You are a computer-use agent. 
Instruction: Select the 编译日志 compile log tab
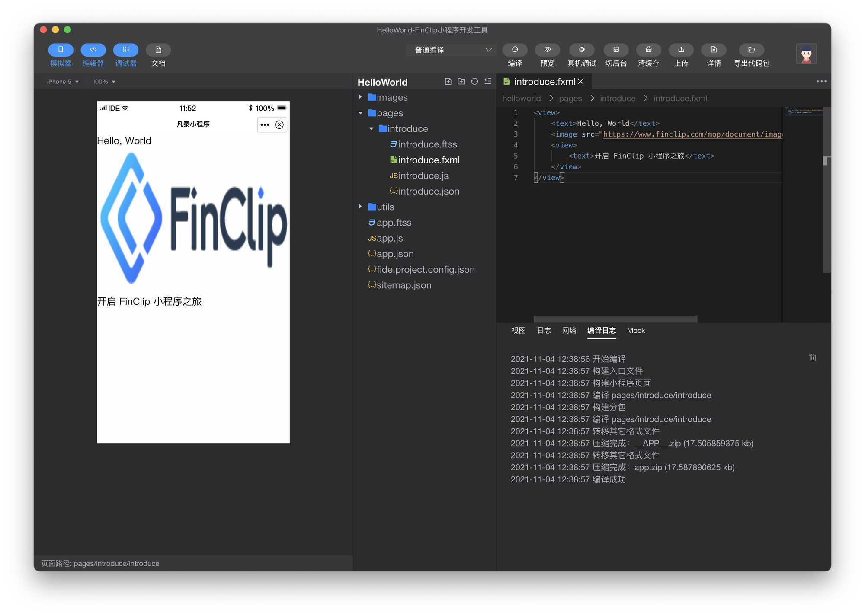click(601, 330)
